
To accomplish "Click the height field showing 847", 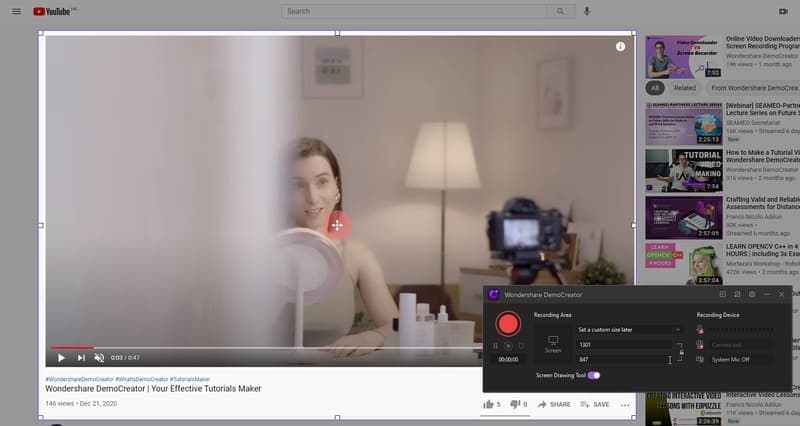I will click(624, 359).
